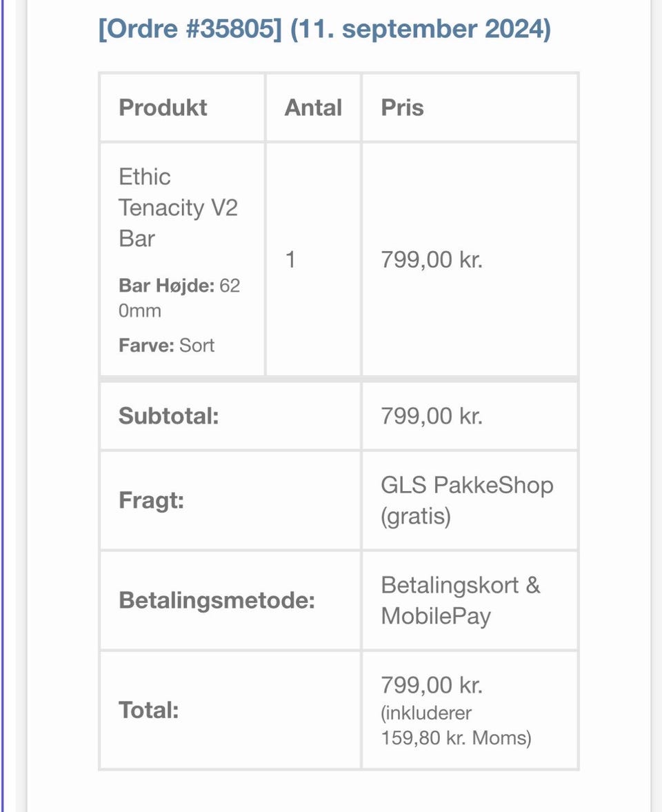Open the Ordre #35805 heading link
Screen dimensions: 662x812
point(190,30)
